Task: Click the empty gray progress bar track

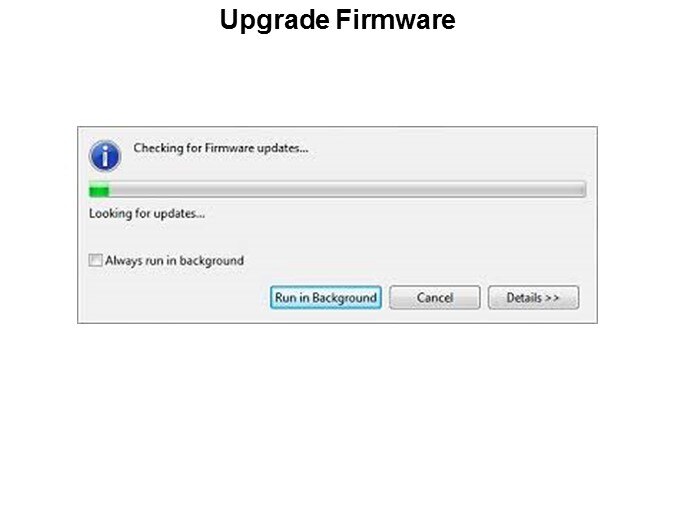Action: click(347, 190)
